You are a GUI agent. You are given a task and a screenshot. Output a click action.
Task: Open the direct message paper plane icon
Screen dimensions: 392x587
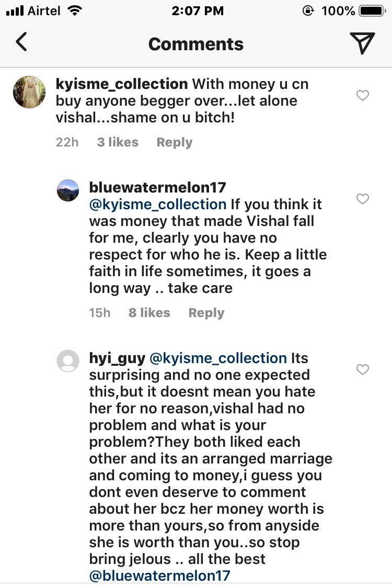coord(362,43)
